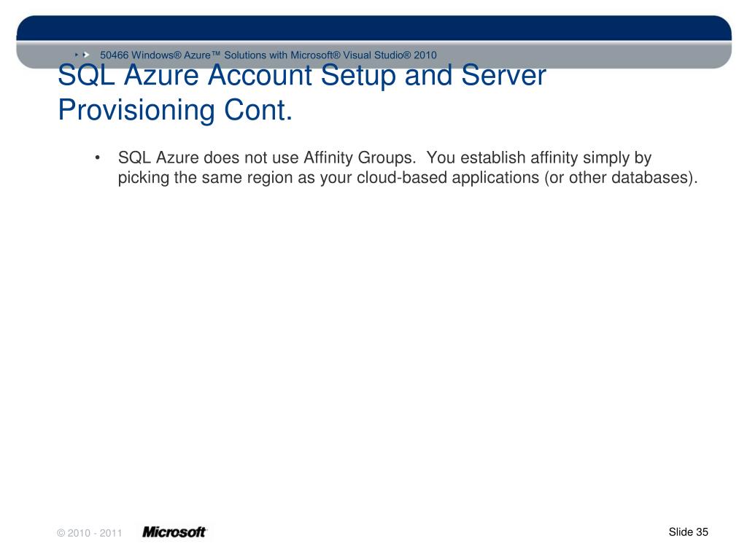This screenshot has height=560, width=747.
Task: Click the slide heading 'SQL Azure Account Setup'
Action: pyautogui.click(x=301, y=75)
